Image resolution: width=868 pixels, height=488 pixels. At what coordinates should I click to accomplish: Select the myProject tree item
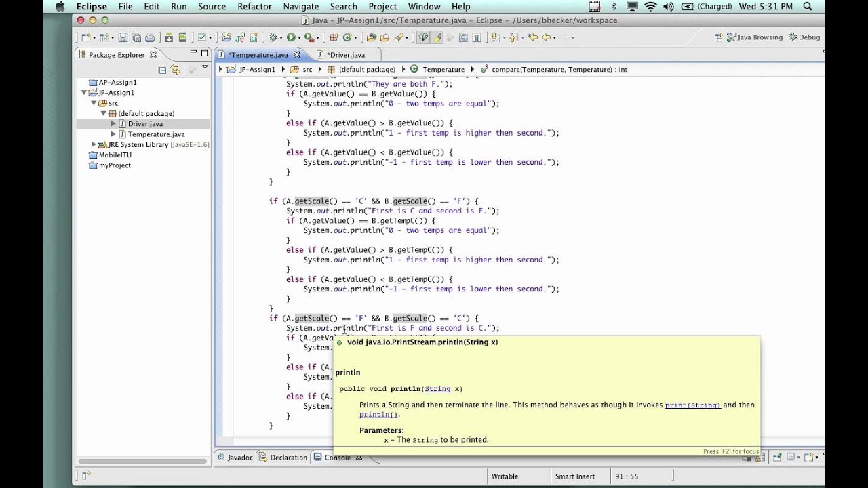coord(110,165)
